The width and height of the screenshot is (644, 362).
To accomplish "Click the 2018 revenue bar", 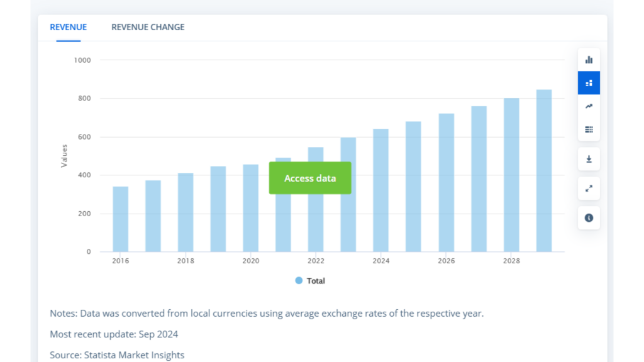I will coord(186,212).
